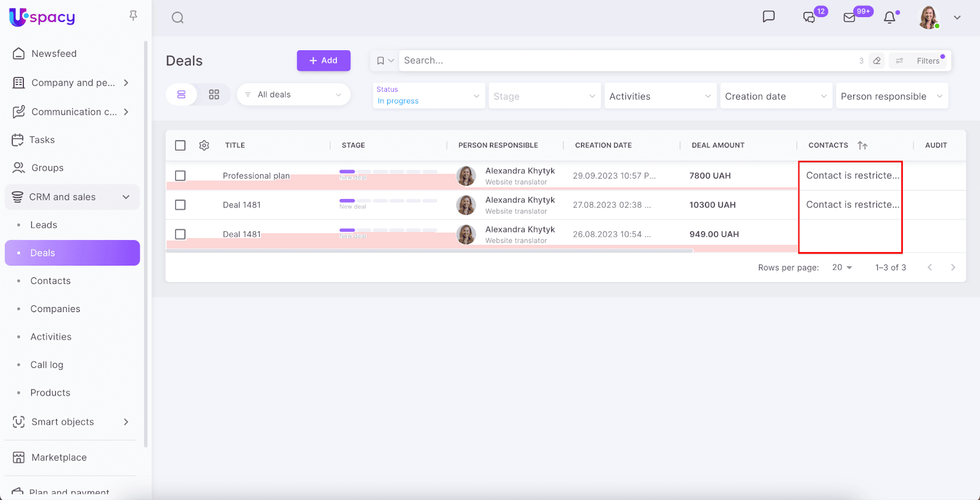Select the checkbox for deal 10300 UAH
The image size is (980, 500).
(x=180, y=205)
